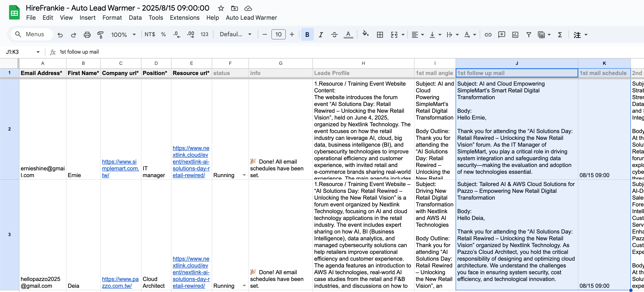The width and height of the screenshot is (644, 292).
Task: Select the Paint format tool
Action: 100,35
